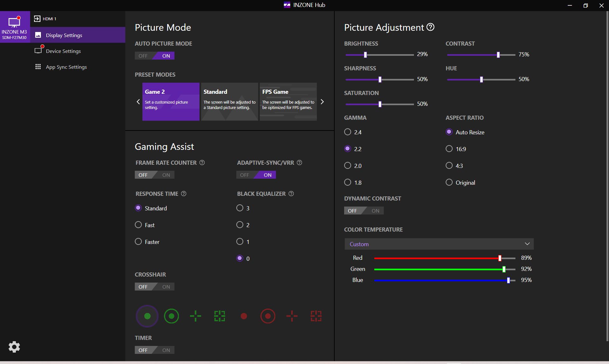Select red circled dot crosshair
Viewport: 609px width, 364px height.
point(268,316)
